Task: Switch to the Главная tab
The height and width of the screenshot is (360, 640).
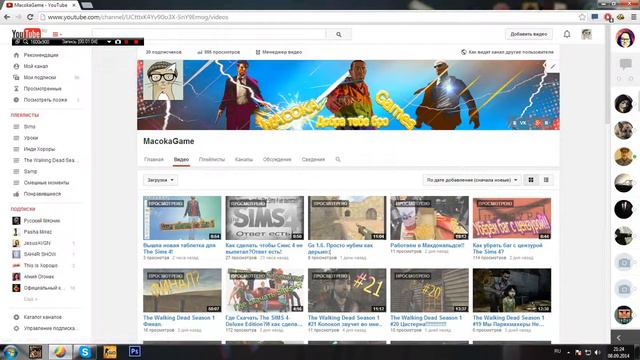Action: (154, 160)
